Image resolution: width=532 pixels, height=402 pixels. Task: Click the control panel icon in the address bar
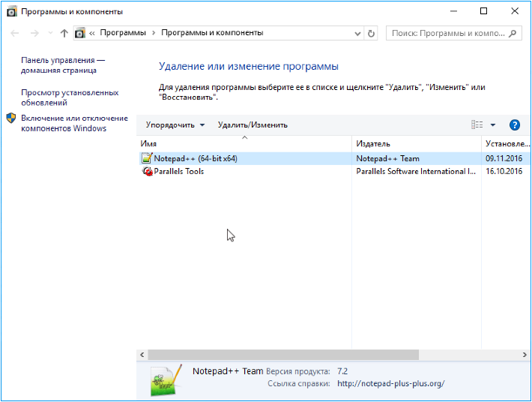80,33
